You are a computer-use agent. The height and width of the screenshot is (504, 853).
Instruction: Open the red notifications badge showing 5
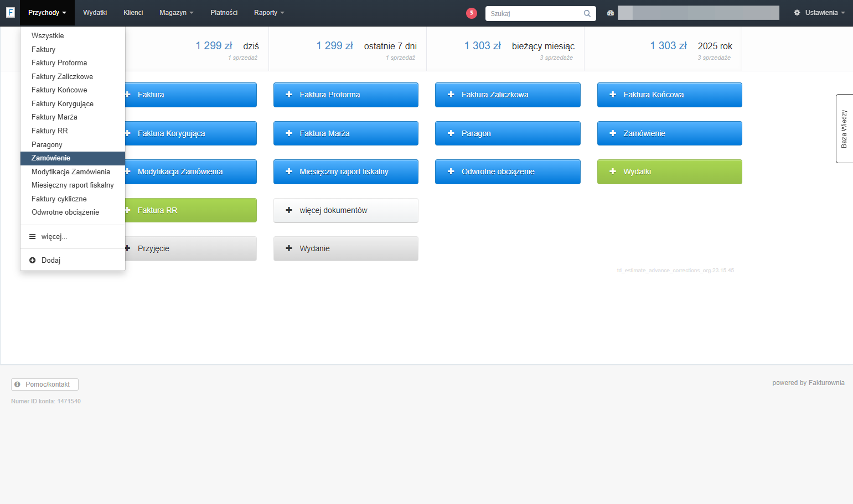(472, 13)
